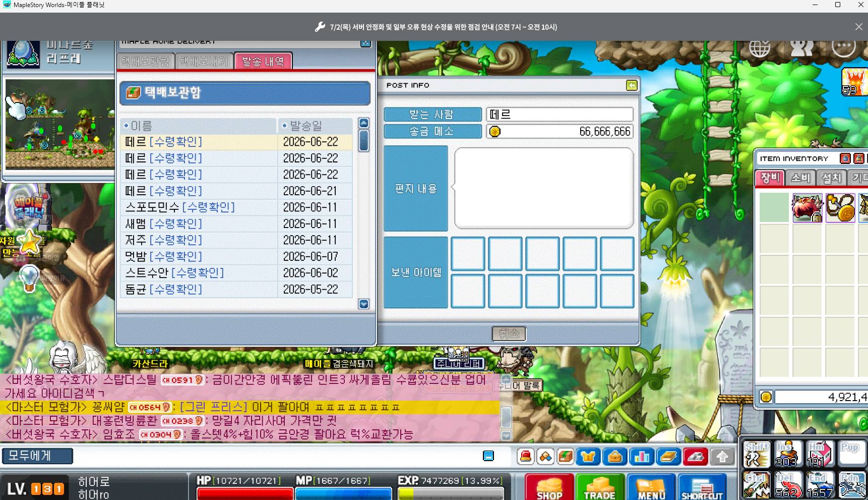Open the TRADE button

coord(600,487)
